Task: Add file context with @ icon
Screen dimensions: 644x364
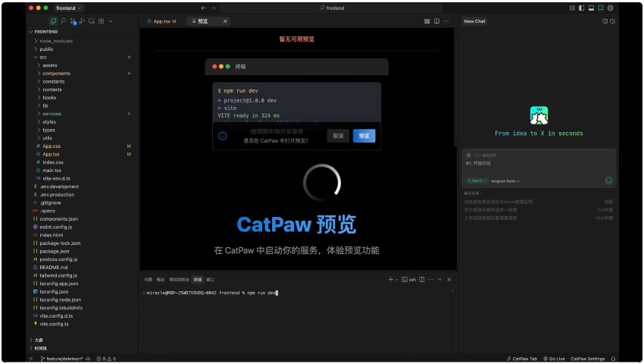Action: tap(469, 155)
